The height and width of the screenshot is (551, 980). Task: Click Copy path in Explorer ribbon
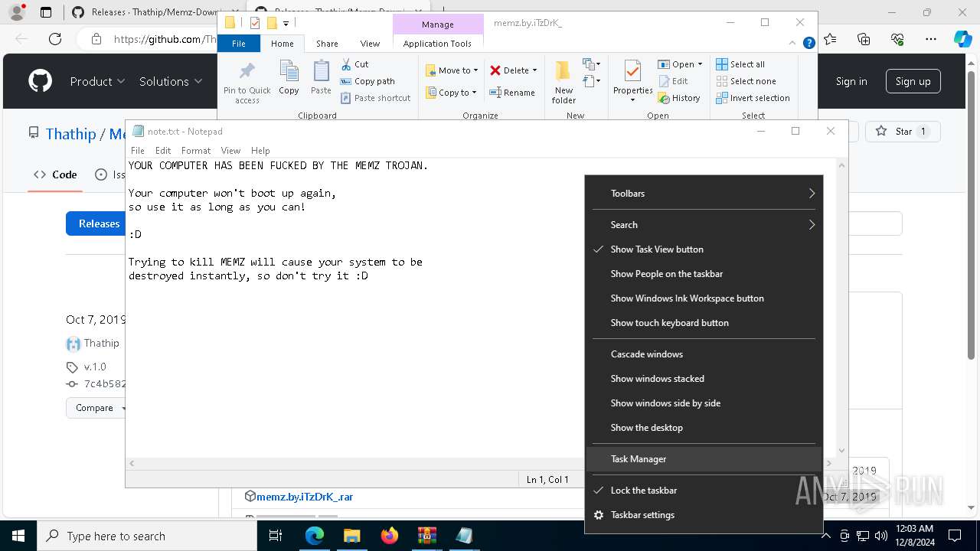point(367,81)
